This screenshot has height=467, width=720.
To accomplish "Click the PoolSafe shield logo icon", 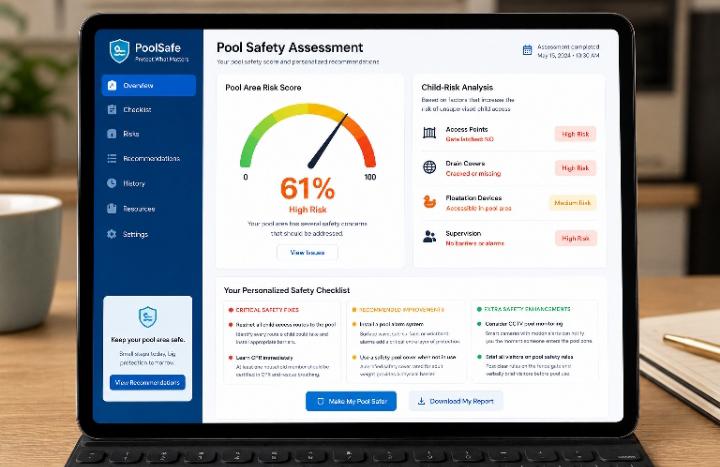I will pos(119,51).
